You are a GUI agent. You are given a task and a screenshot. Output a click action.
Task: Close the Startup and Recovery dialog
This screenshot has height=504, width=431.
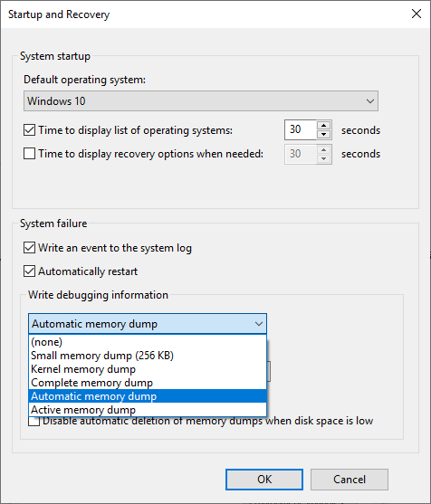pyautogui.click(x=417, y=14)
